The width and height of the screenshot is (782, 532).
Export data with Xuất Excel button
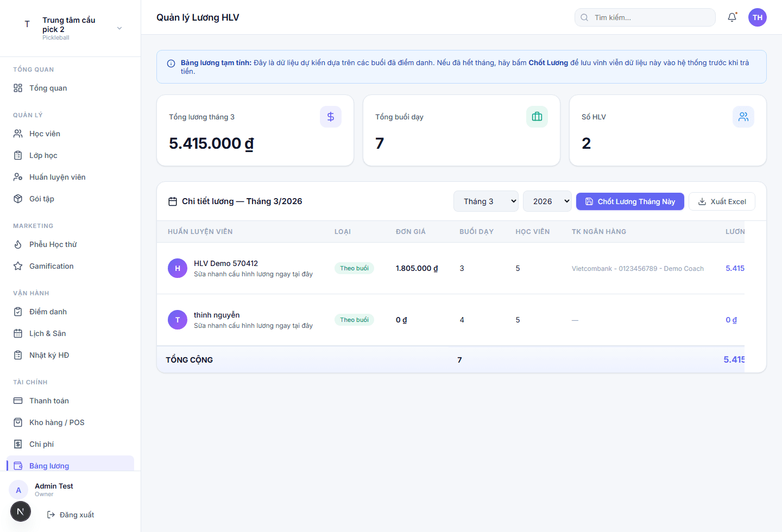click(x=721, y=201)
